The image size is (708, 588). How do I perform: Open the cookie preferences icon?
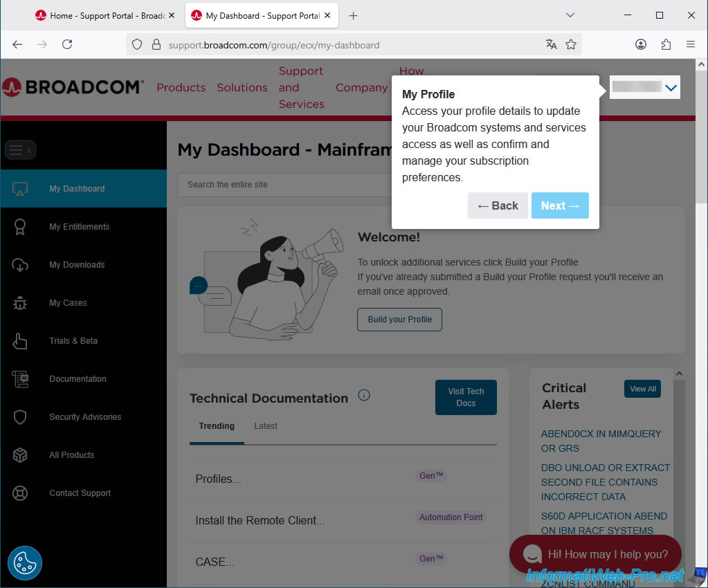pos(25,563)
